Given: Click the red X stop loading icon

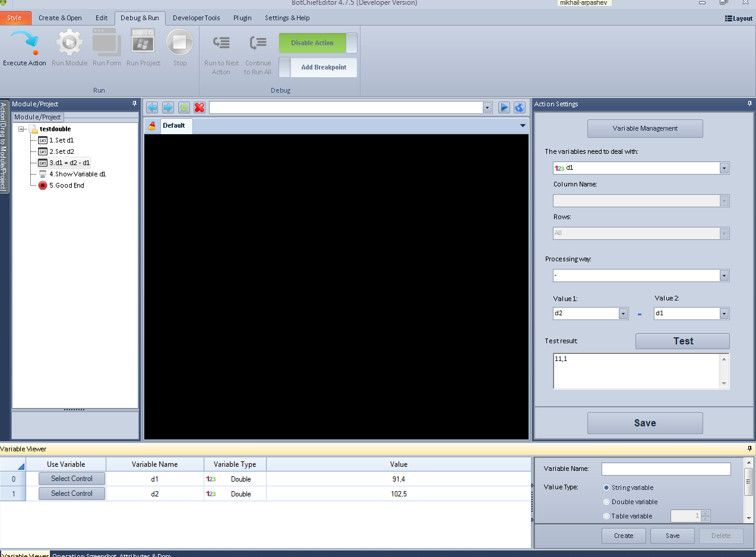Looking at the screenshot, I should tap(200, 107).
